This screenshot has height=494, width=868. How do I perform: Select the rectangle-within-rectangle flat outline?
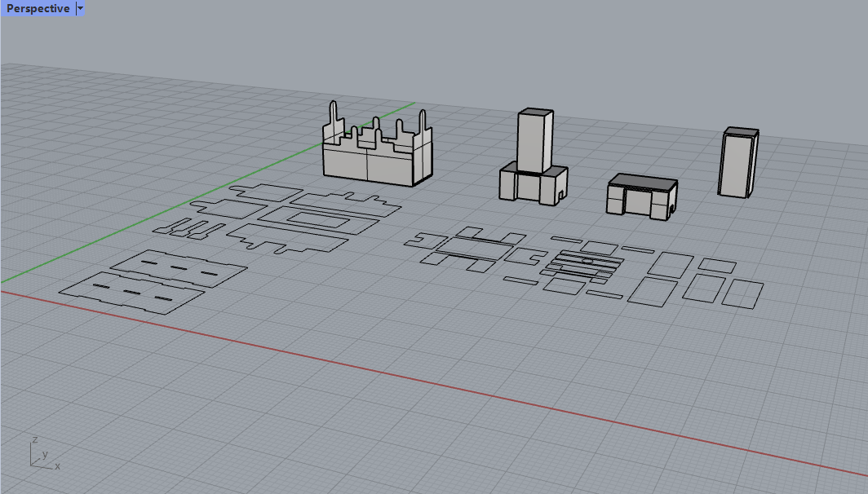click(318, 220)
